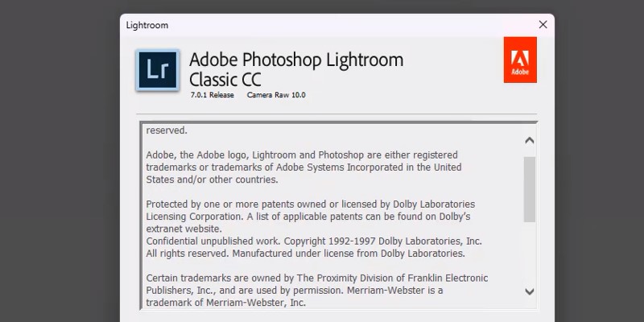Click the Dolby Laboratories patents paragraph
644x322 pixels.
click(x=310, y=217)
